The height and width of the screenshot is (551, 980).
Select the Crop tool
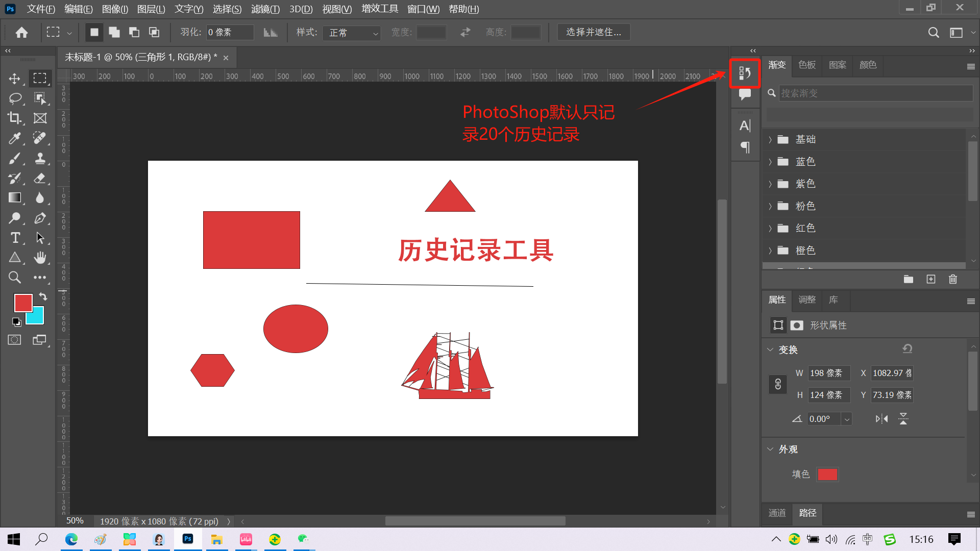pos(14,118)
